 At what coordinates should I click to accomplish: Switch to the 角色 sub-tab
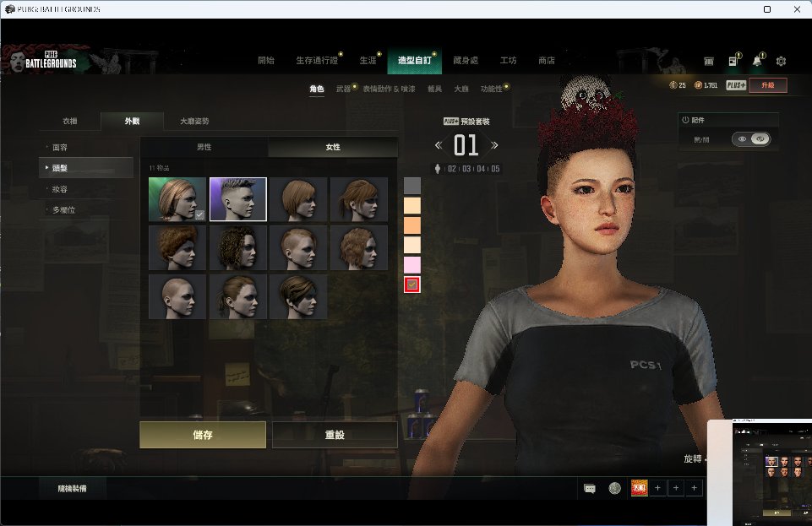pyautogui.click(x=316, y=89)
